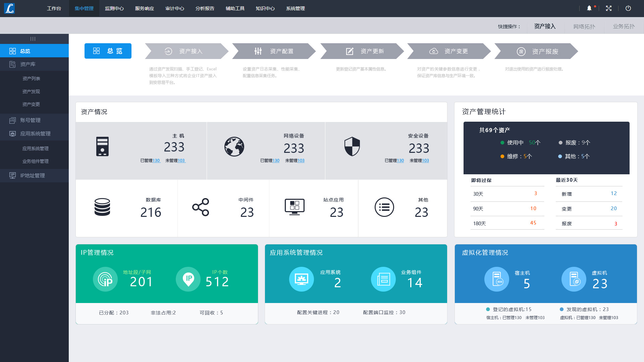Toggle fullscreen mode icon
Viewport: 644px width, 362px height.
pyautogui.click(x=609, y=8)
